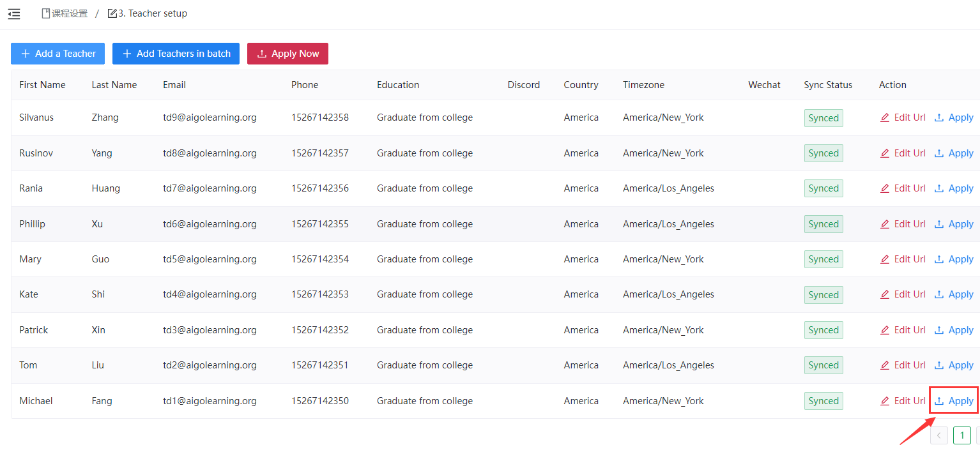This screenshot has height=468, width=980.
Task: Click the pencil icon for Mary Guo
Action: (x=885, y=259)
